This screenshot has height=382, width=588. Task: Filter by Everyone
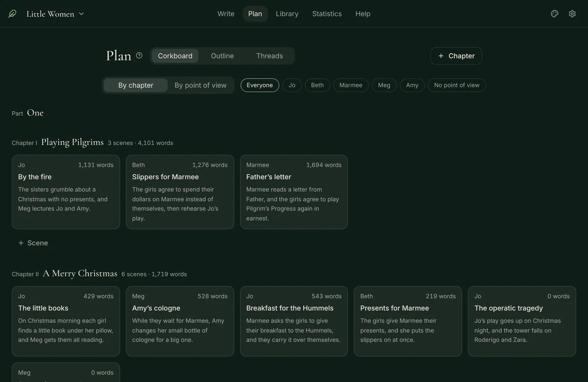[x=260, y=85]
